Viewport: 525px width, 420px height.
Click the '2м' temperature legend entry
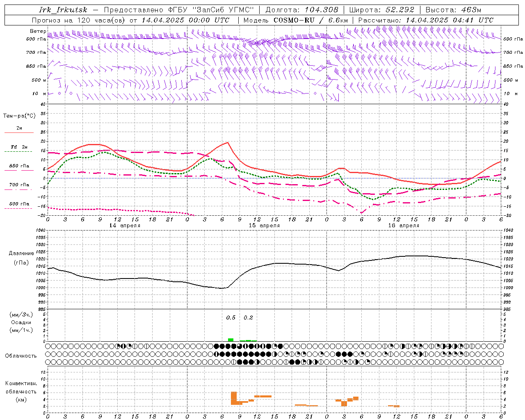tap(19, 128)
